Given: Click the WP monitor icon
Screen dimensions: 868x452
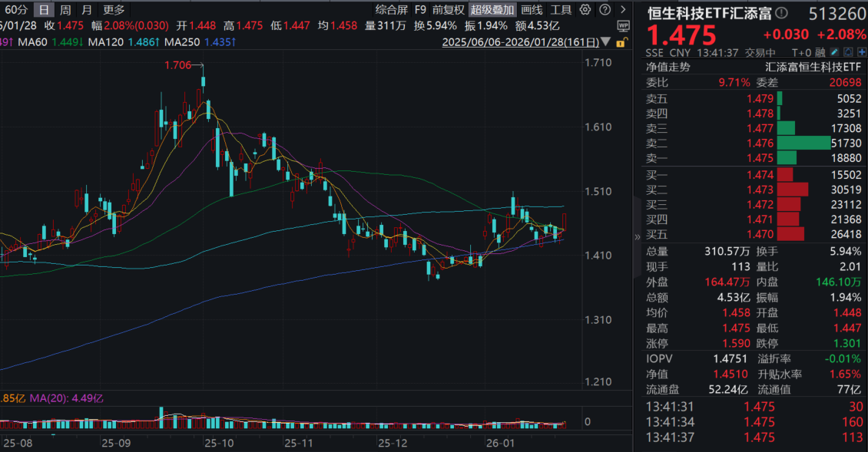Looking at the screenshot, I should (622, 26).
